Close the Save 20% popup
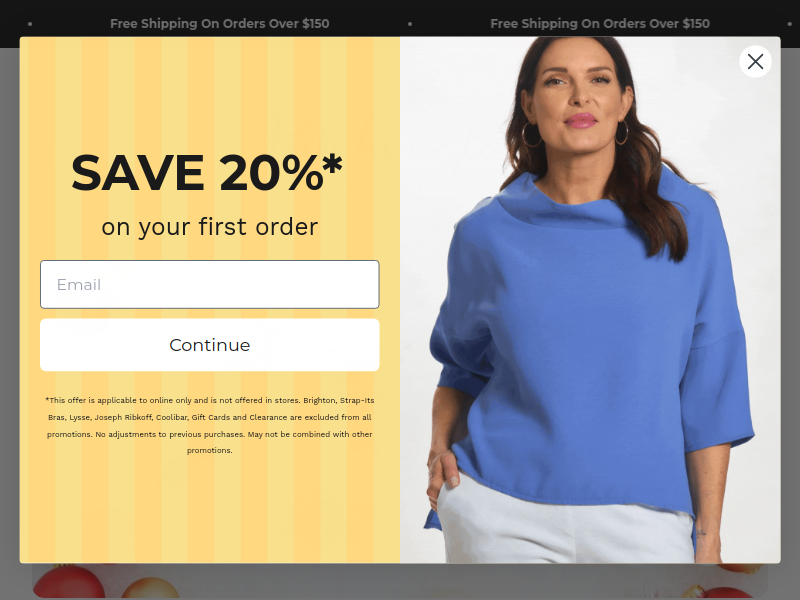Image resolution: width=800 pixels, height=600 pixels. 755,61
